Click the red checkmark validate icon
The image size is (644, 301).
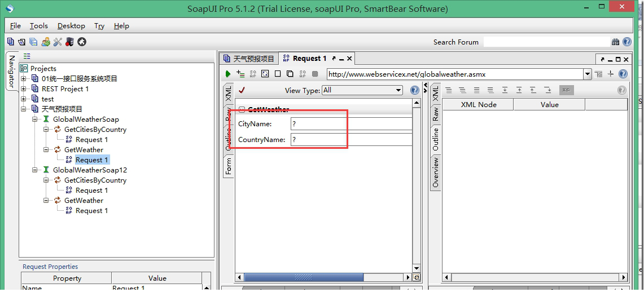[242, 90]
